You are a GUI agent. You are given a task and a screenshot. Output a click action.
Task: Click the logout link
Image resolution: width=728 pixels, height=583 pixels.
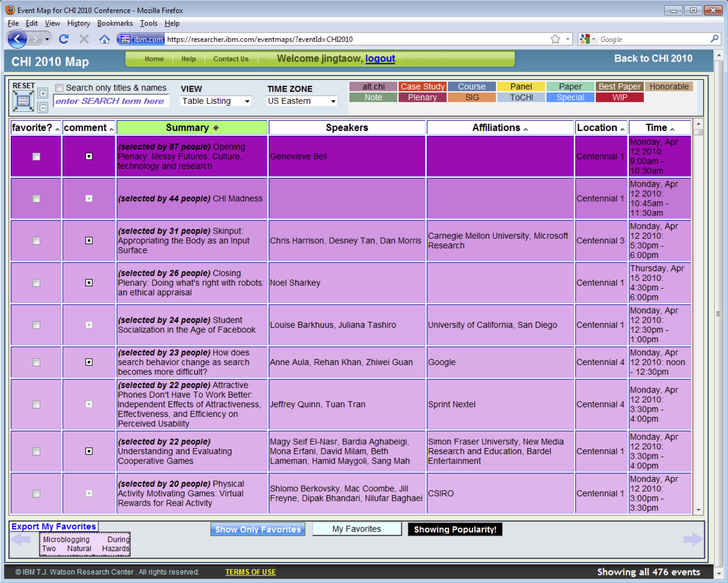tap(380, 59)
